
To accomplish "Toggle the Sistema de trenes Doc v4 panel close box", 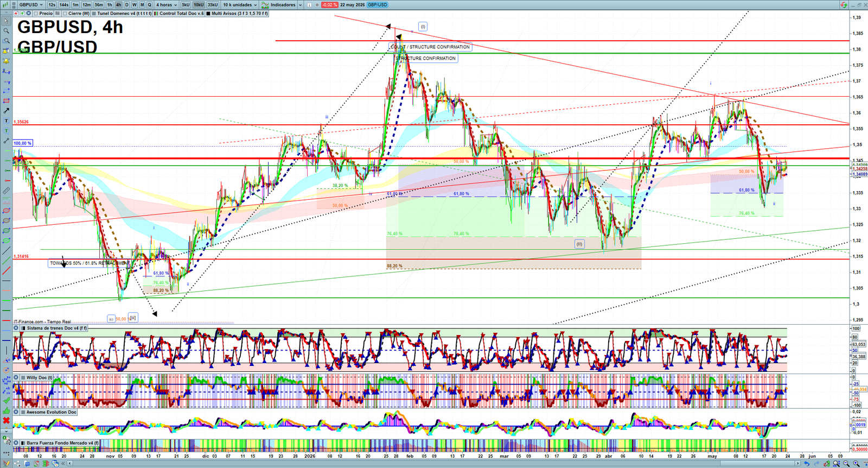I will [16, 328].
